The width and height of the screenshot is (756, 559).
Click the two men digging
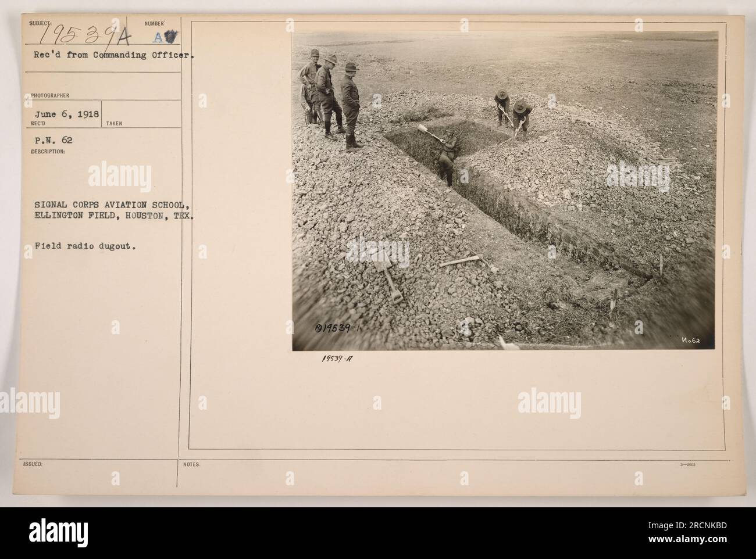click(x=512, y=114)
